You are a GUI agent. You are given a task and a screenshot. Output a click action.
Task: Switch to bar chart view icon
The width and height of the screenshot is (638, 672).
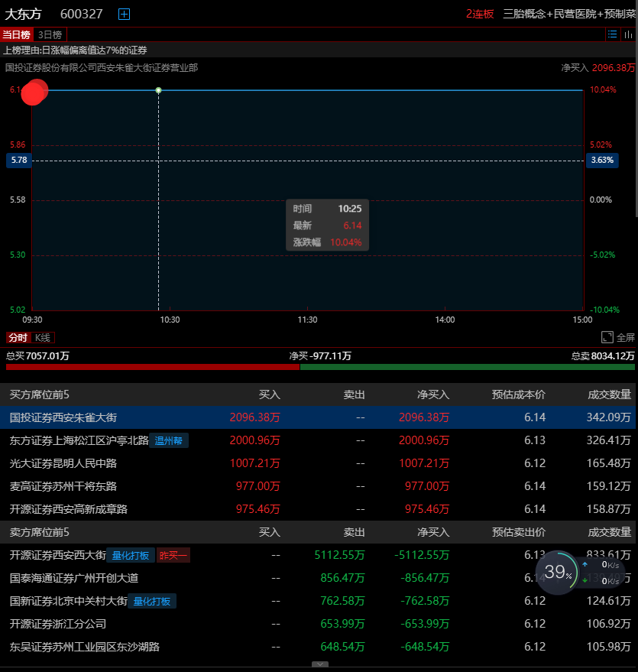coord(628,34)
